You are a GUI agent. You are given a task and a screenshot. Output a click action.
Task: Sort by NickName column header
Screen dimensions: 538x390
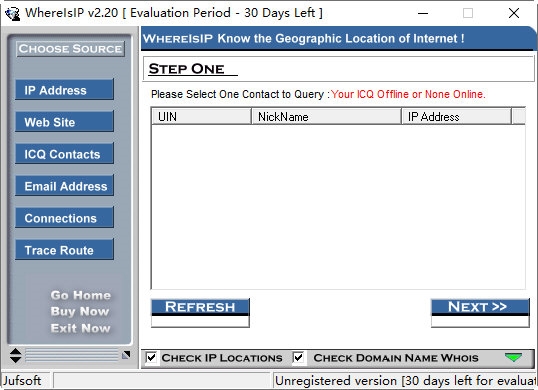[326, 117]
